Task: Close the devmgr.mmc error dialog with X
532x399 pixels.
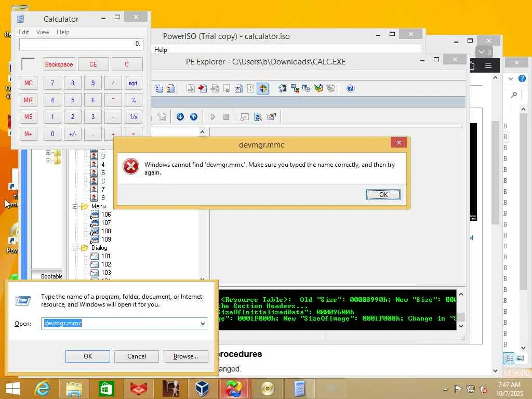Action: coord(398,142)
